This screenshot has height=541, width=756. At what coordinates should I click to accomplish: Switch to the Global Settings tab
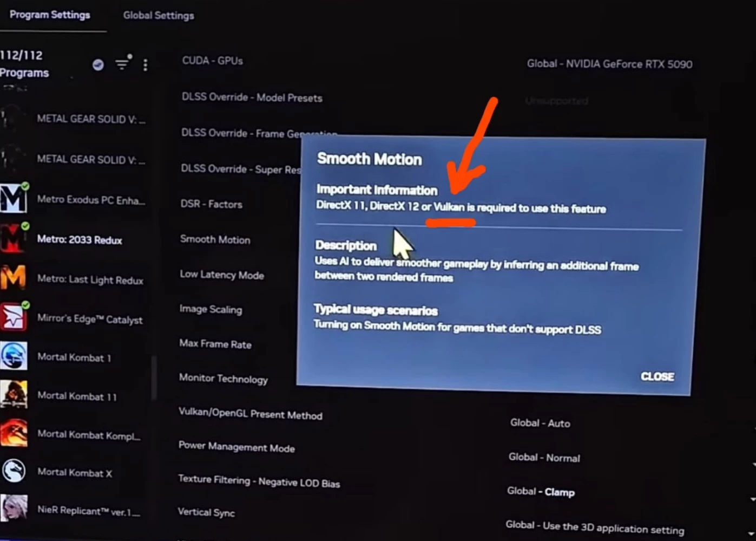[158, 16]
